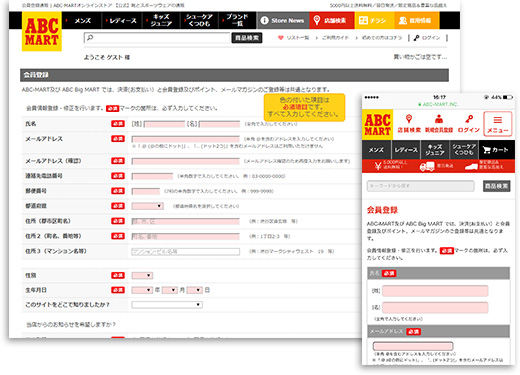Image resolution: width=520 pixels, height=375 pixels.
Task: Click the mobile keyword search field
Action: [x=421, y=186]
